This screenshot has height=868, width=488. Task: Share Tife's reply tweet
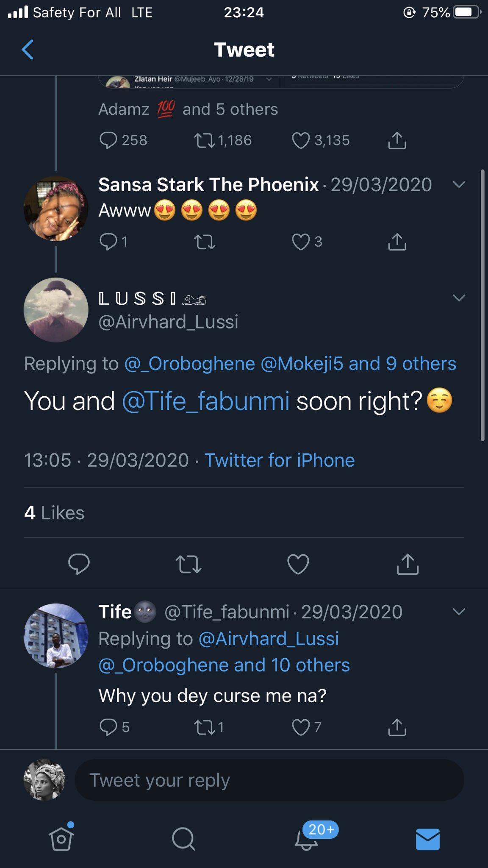[397, 727]
